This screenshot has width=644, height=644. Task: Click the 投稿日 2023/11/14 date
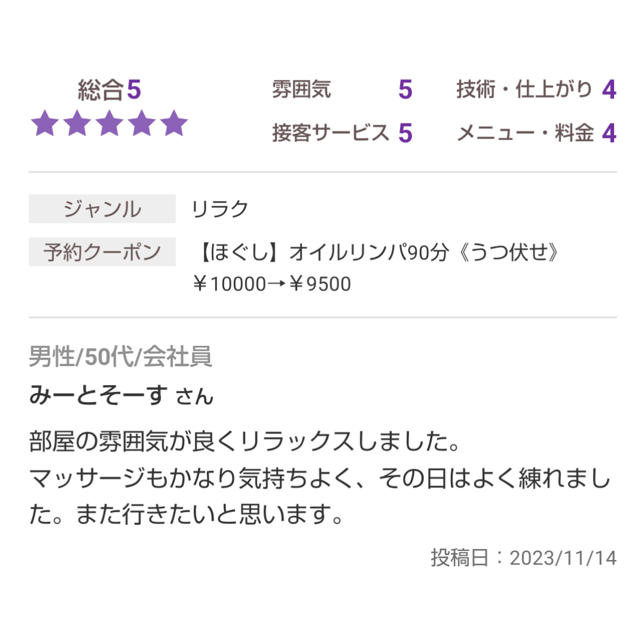point(524,558)
